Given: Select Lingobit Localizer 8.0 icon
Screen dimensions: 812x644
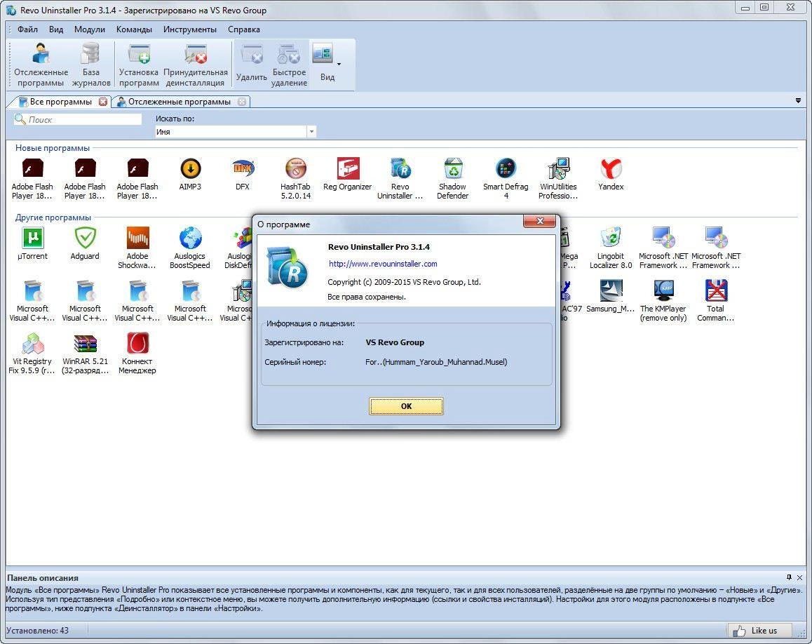Looking at the screenshot, I should coord(611,248).
